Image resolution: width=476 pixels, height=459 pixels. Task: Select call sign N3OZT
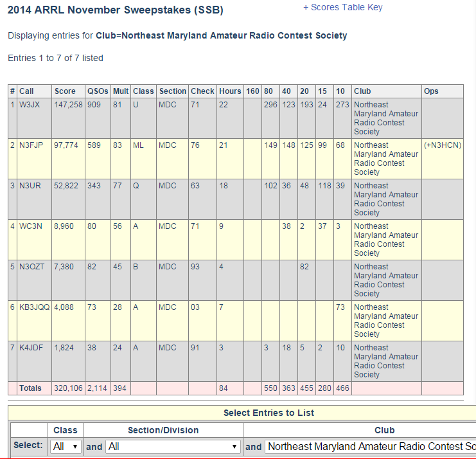31,266
